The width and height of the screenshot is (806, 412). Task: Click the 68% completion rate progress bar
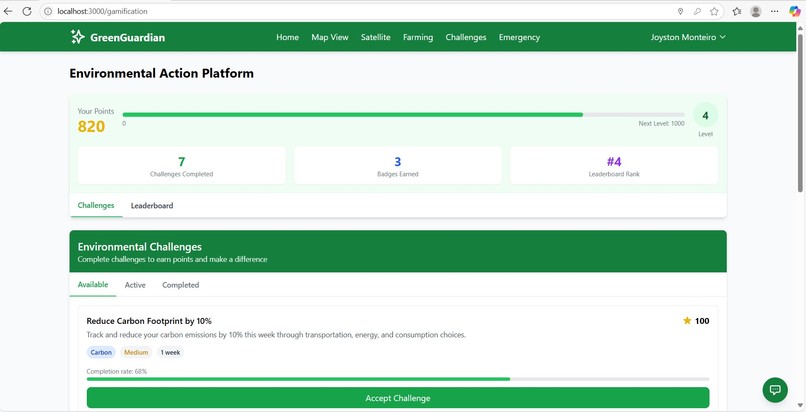tap(398, 379)
